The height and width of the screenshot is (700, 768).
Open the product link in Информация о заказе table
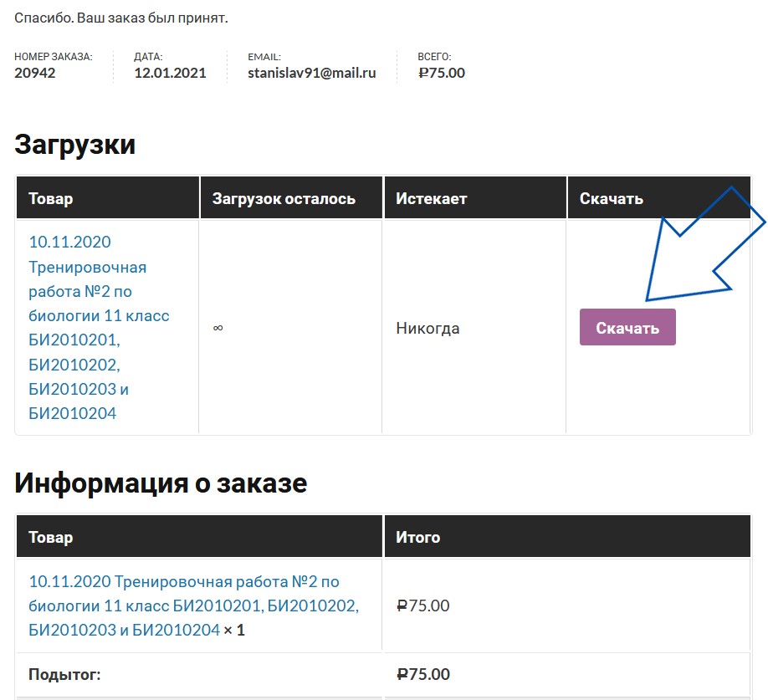(x=193, y=605)
